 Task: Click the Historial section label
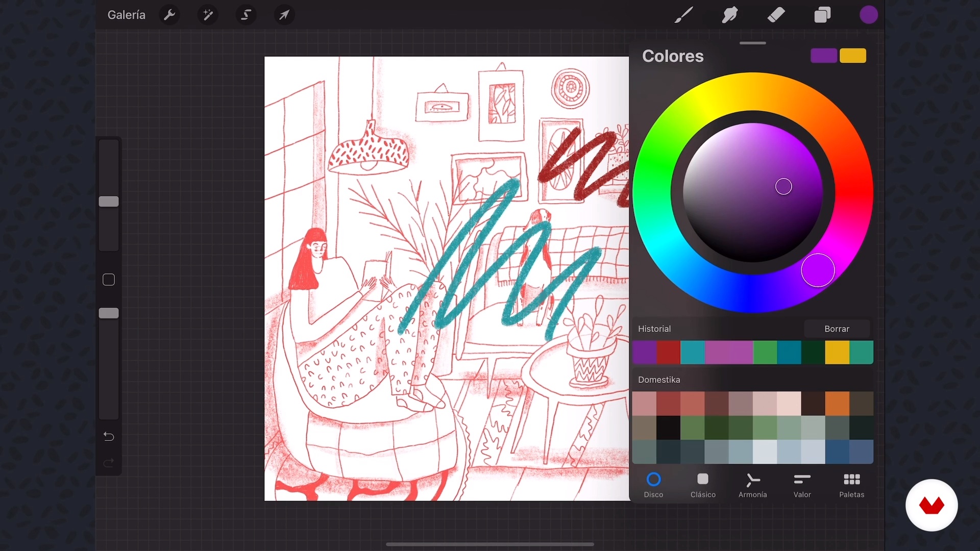[x=654, y=329]
